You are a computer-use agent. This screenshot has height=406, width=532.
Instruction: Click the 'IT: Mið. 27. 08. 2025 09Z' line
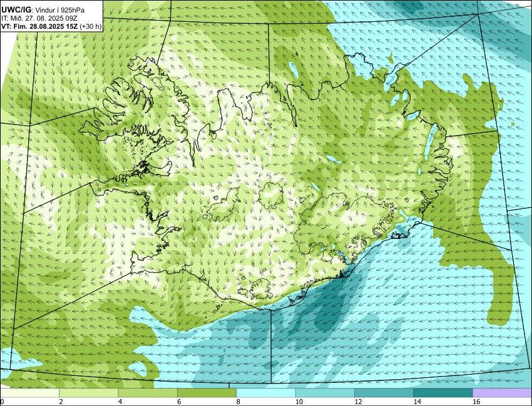coord(39,19)
